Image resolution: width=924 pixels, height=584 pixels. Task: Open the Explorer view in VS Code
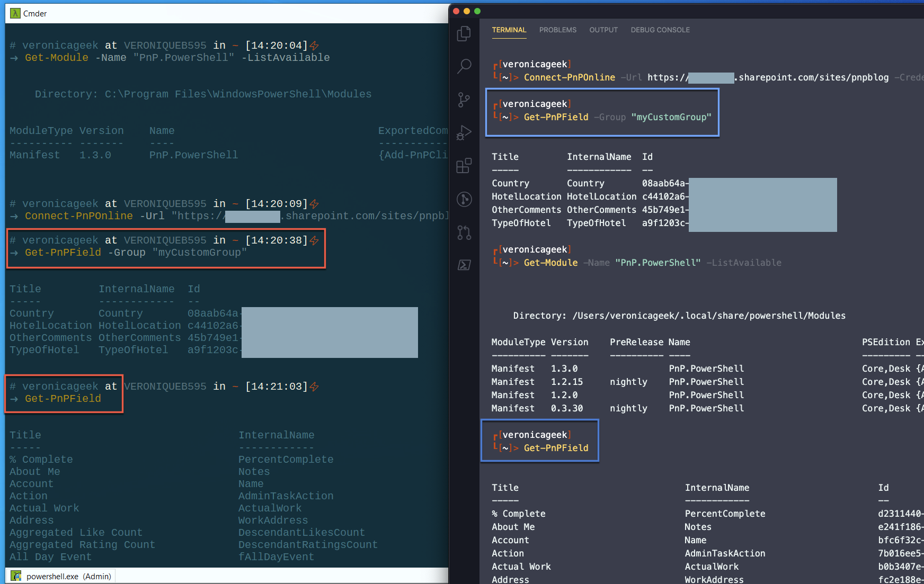coord(464,33)
